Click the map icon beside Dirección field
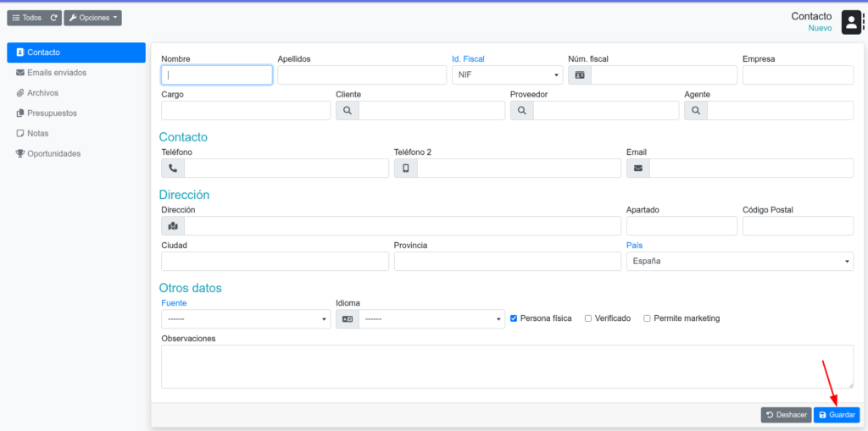The height and width of the screenshot is (431, 868). tap(173, 226)
